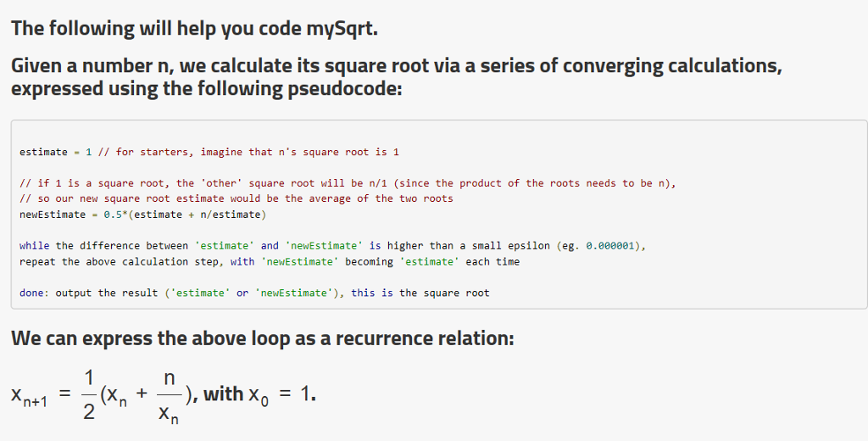Click the comment '// so our new square root estimate'
Screen dimensions: 868x441
(x=236, y=198)
